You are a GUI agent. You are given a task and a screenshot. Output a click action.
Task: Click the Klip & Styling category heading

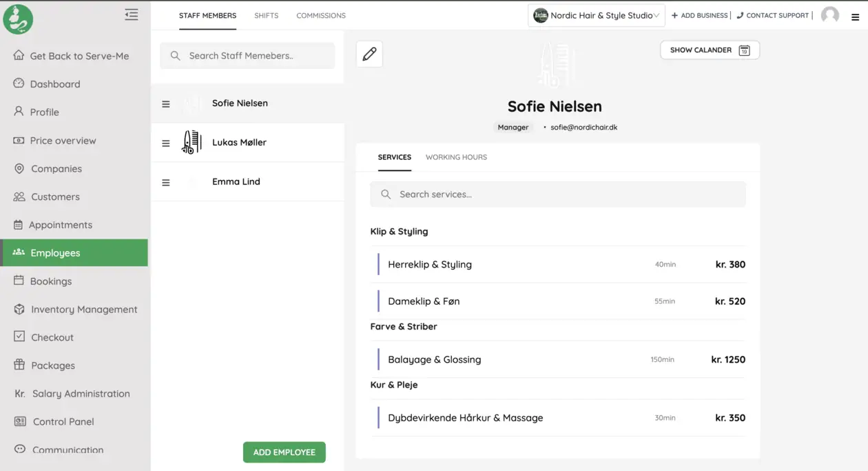399,232
